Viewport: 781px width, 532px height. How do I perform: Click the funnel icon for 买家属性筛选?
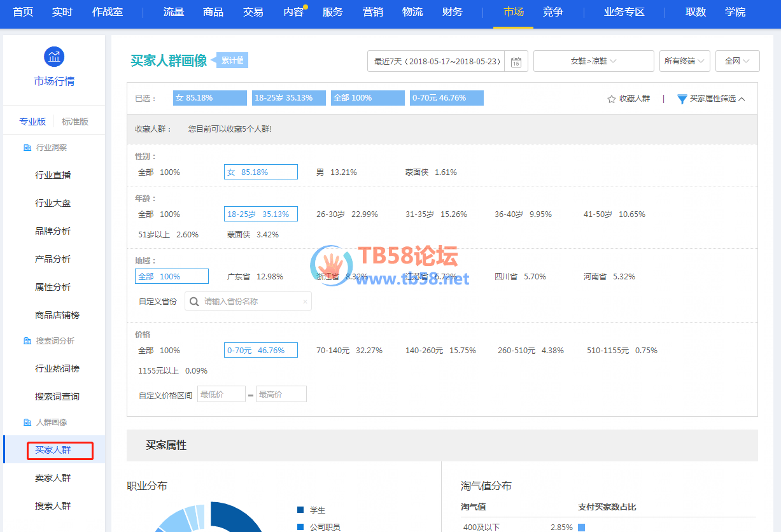click(682, 99)
